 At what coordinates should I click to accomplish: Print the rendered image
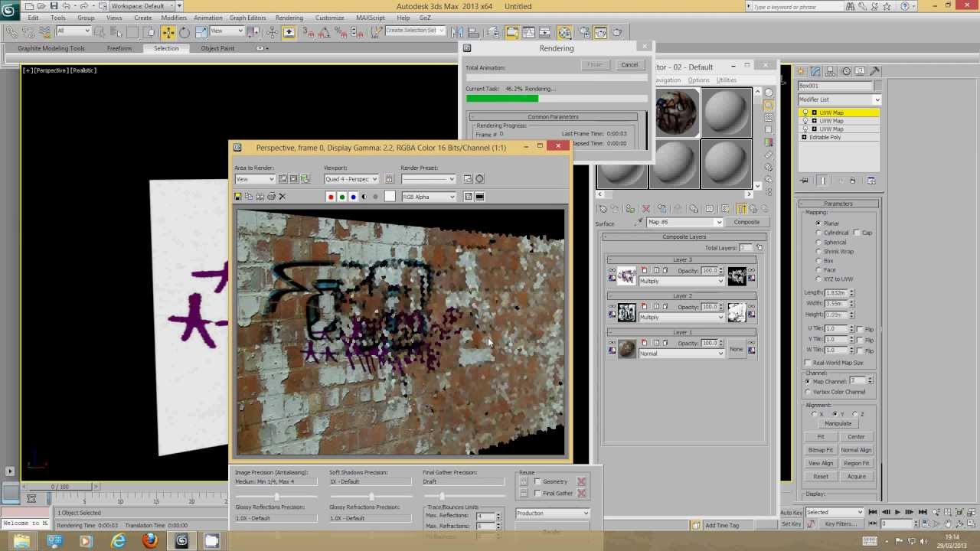click(271, 197)
